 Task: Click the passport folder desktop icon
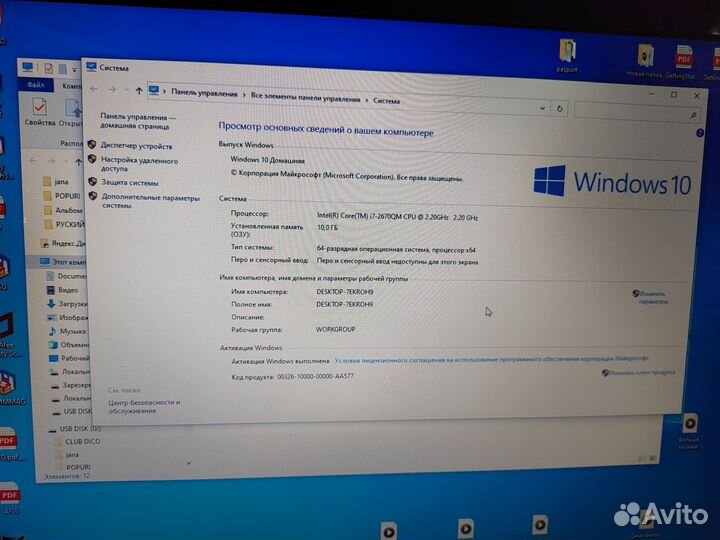568,56
